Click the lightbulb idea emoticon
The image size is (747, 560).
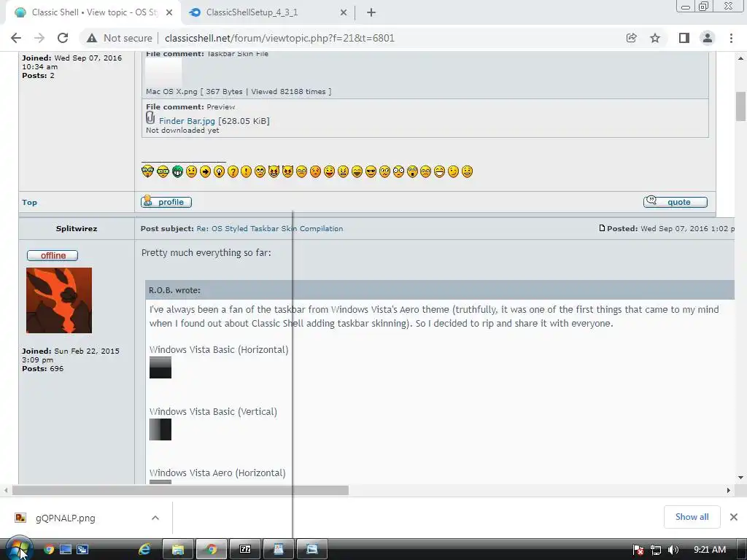(219, 171)
